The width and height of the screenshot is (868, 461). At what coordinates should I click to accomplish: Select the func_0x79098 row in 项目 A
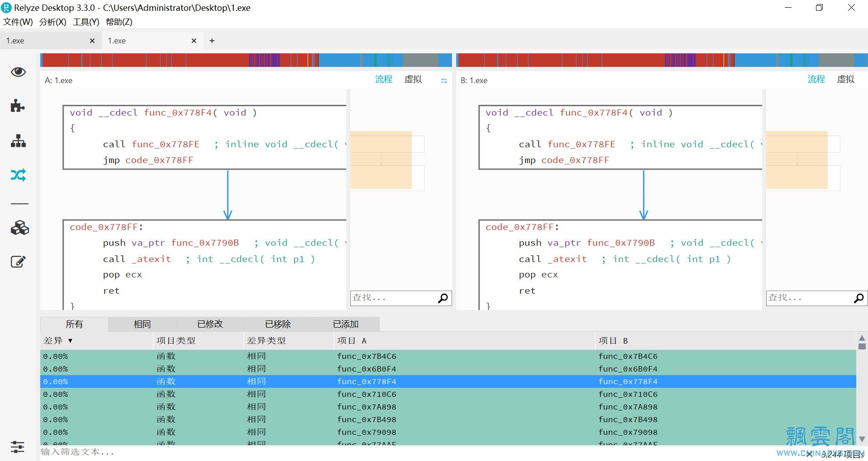[x=367, y=432]
